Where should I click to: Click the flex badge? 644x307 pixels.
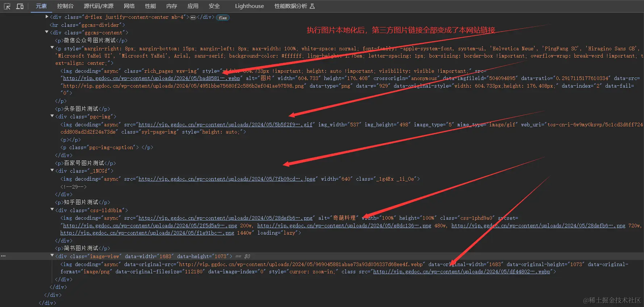click(x=223, y=18)
